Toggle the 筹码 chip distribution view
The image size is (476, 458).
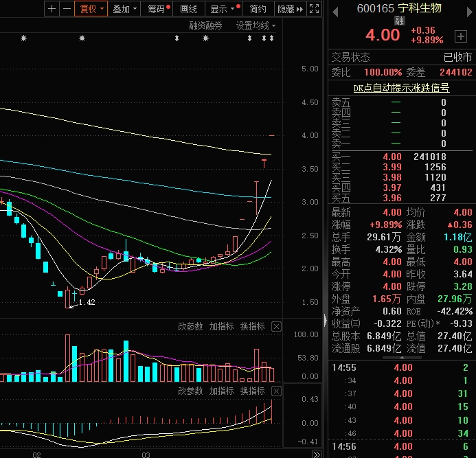tap(157, 9)
